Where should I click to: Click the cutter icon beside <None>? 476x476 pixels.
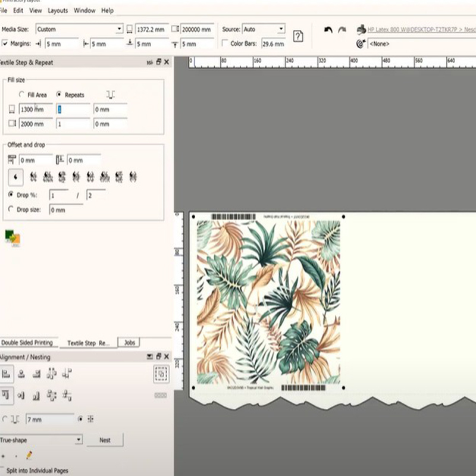pyautogui.click(x=361, y=43)
